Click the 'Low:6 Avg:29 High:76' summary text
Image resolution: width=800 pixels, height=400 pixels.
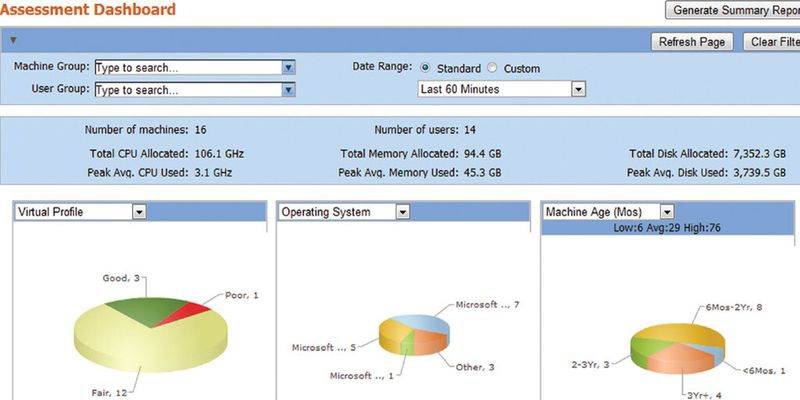tap(667, 228)
